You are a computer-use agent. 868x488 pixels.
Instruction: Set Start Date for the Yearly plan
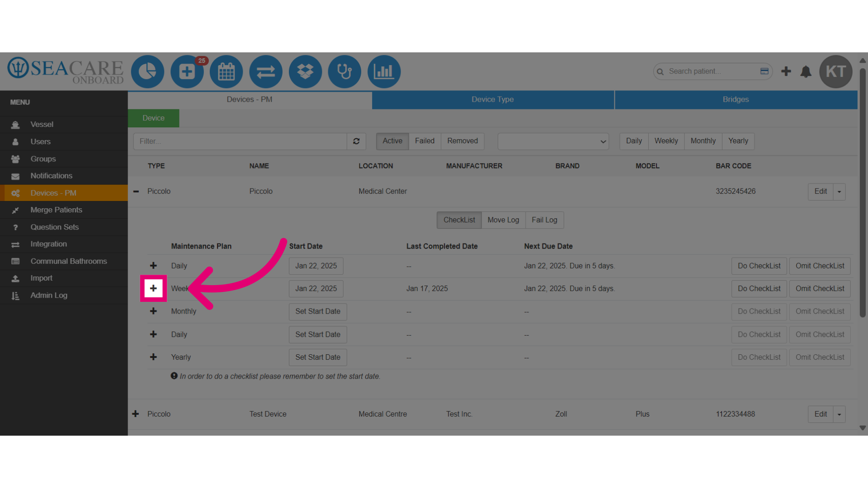[318, 357]
